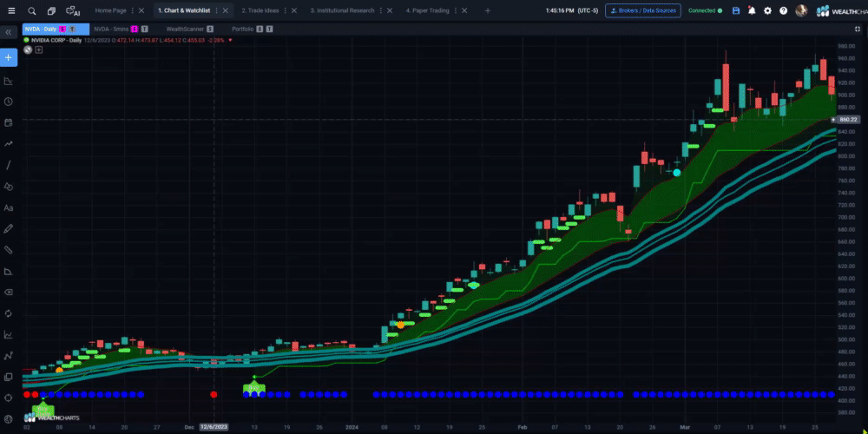This screenshot has width=868, height=434.
Task: Click the globe icon at sidebar bottom
Action: coord(9,419)
